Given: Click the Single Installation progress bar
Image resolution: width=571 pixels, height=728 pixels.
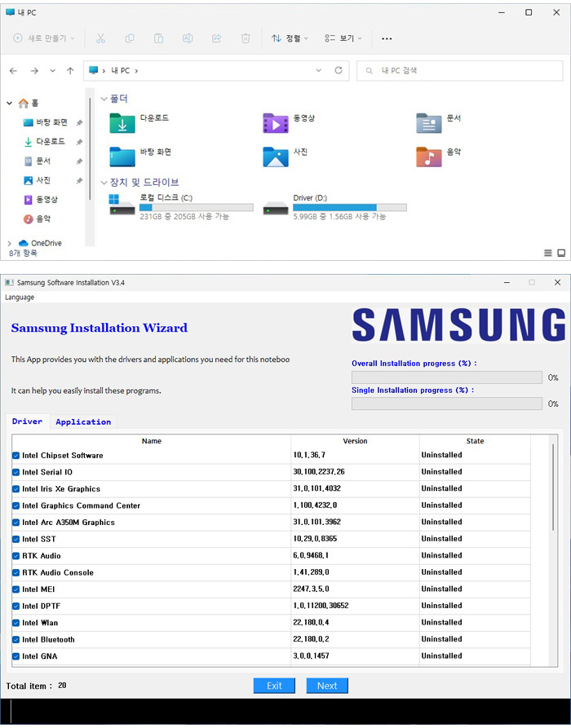Looking at the screenshot, I should [447, 404].
